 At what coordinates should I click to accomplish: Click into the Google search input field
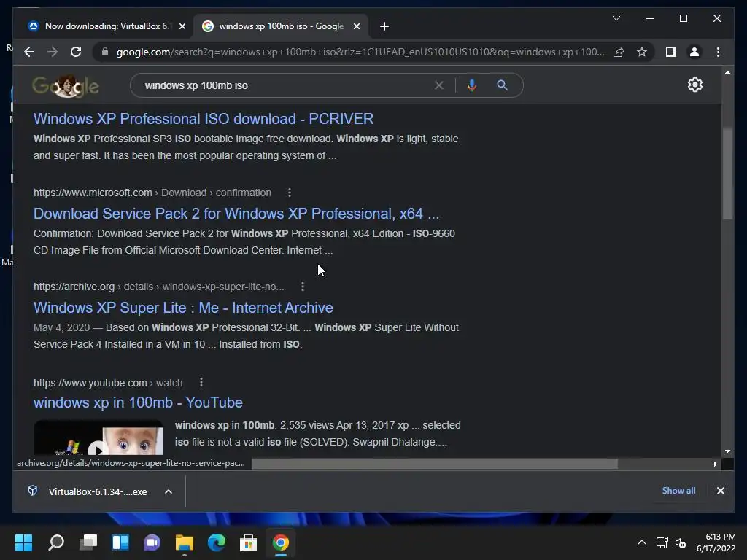click(286, 85)
